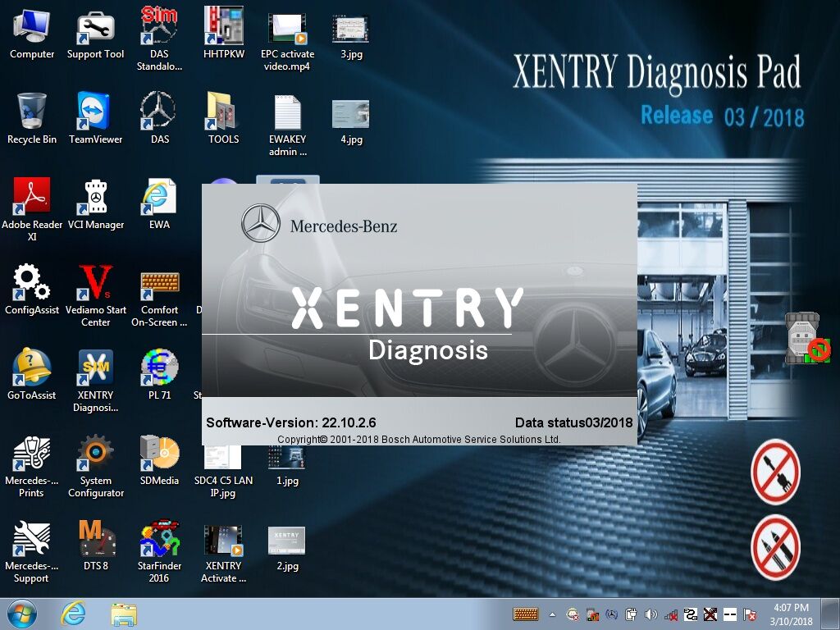Launch EWA shortcut
Viewport: 840px width, 630px height.
tap(159, 205)
